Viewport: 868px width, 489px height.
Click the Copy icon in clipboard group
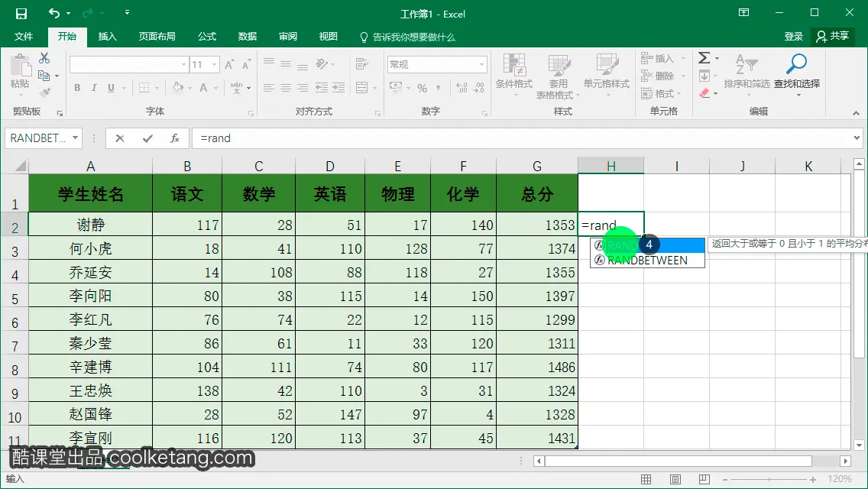point(44,76)
